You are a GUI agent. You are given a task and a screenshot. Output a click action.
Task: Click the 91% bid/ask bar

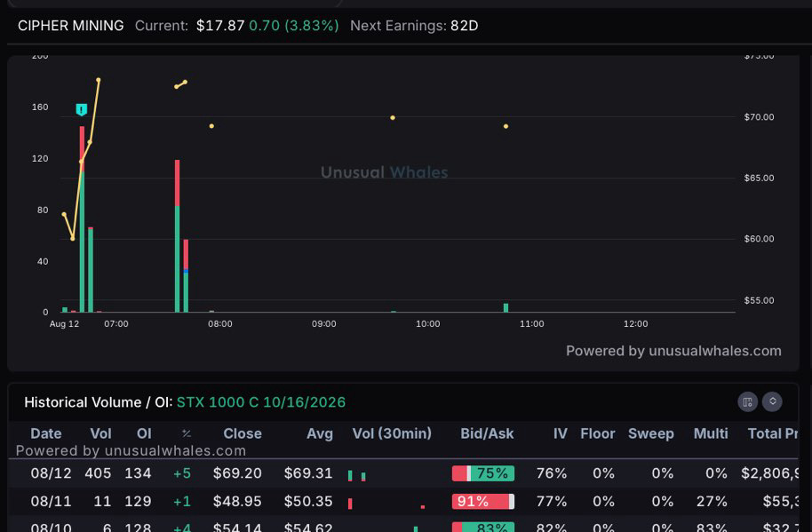click(x=483, y=502)
